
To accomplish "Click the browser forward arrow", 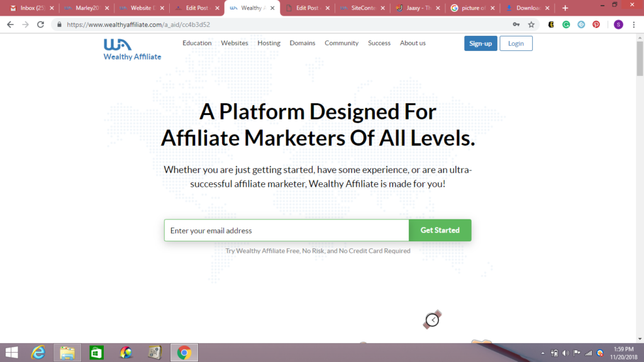I will pos(25,25).
